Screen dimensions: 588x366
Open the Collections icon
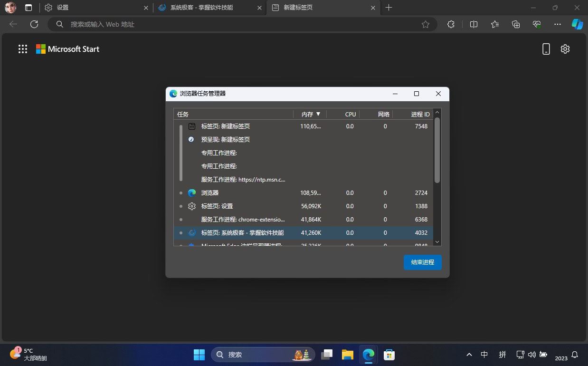(x=516, y=24)
